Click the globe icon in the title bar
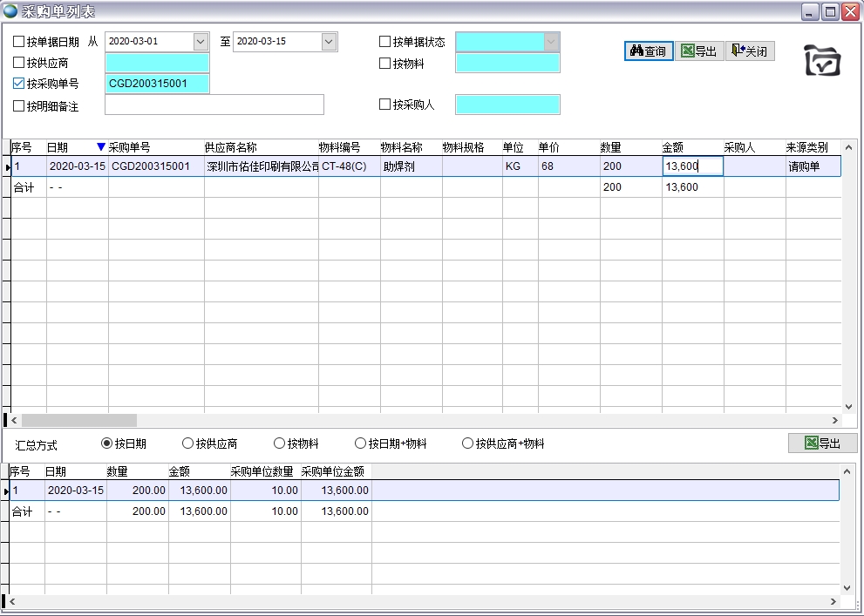 (10, 11)
